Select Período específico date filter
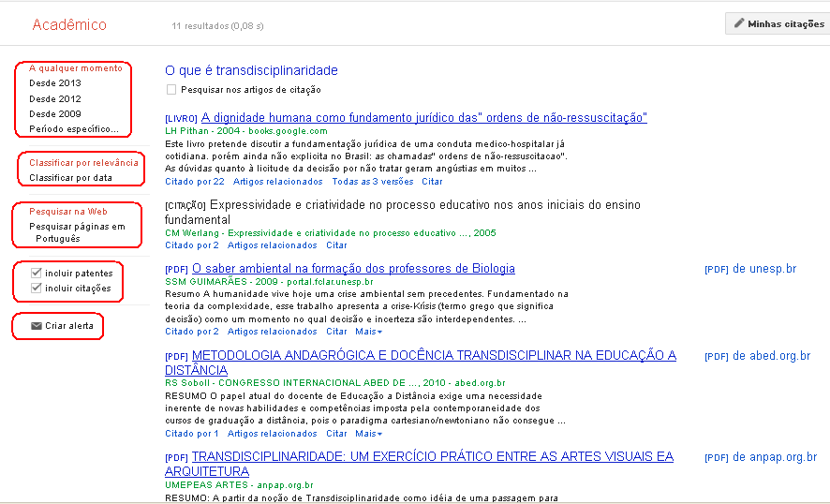This screenshot has width=830, height=504. coord(74,128)
